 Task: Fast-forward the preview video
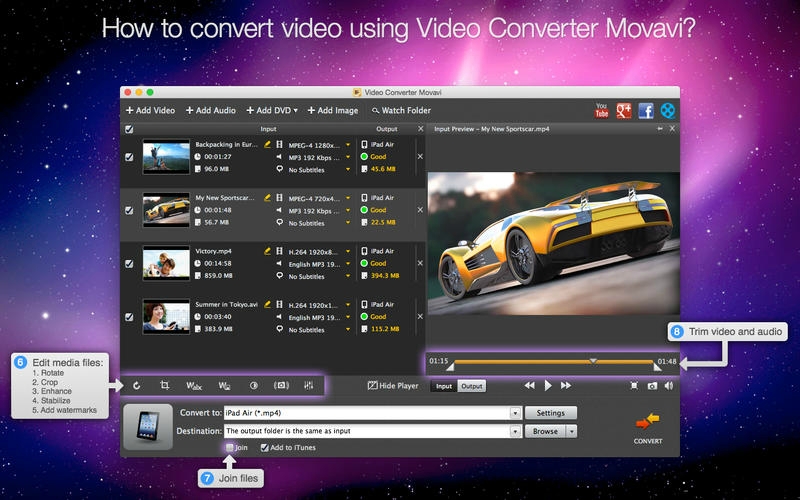tap(566, 386)
